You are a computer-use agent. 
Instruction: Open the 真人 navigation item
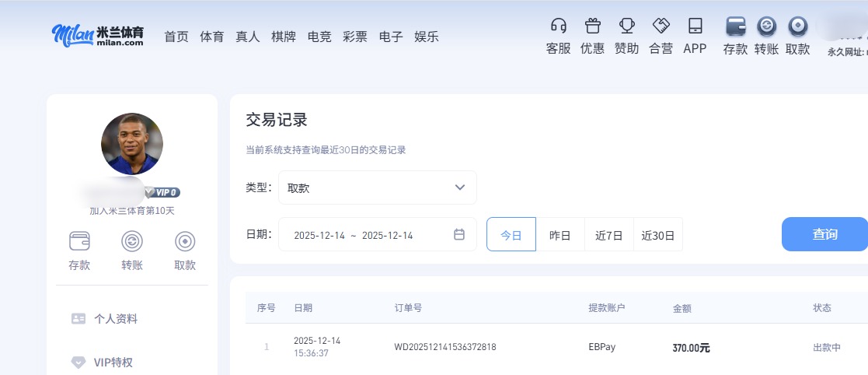point(248,37)
